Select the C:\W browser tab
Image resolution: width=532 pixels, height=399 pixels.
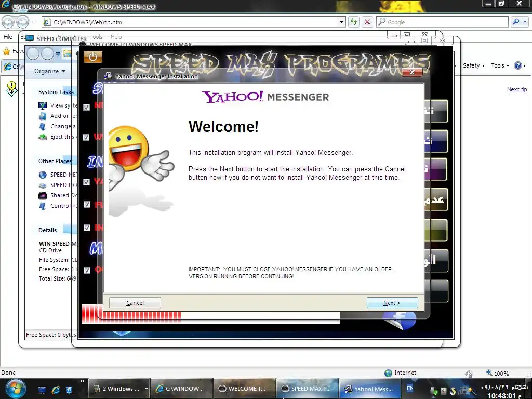click(13, 66)
